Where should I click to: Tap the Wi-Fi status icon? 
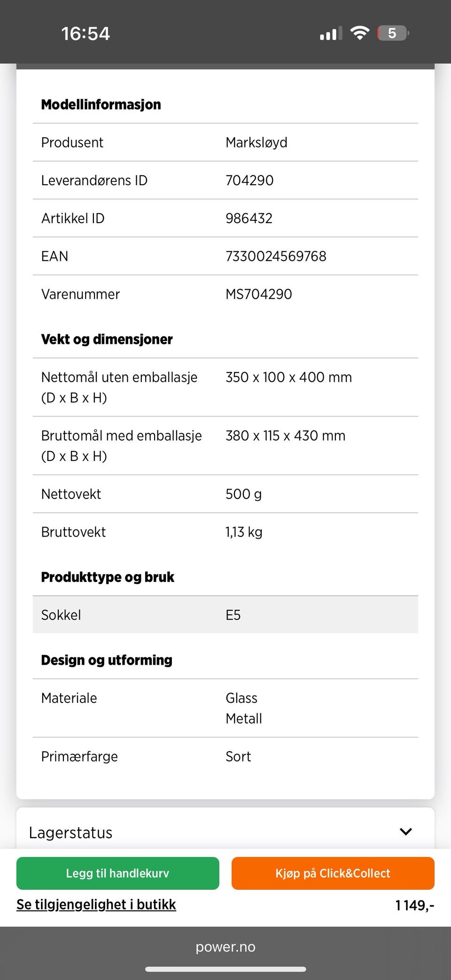360,33
